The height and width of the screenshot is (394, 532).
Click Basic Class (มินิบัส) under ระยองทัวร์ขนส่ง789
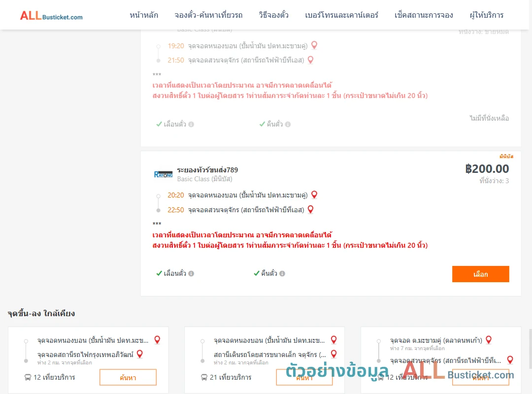click(x=204, y=179)
